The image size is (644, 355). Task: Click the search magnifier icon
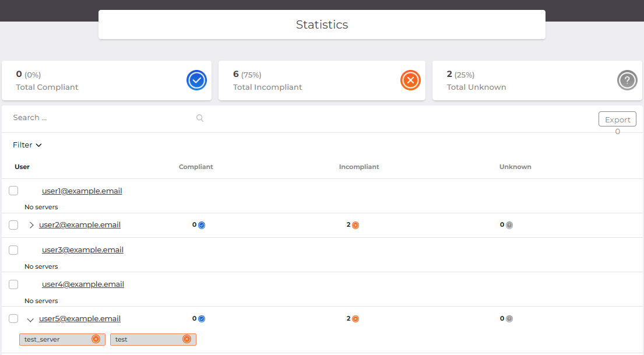(x=200, y=118)
